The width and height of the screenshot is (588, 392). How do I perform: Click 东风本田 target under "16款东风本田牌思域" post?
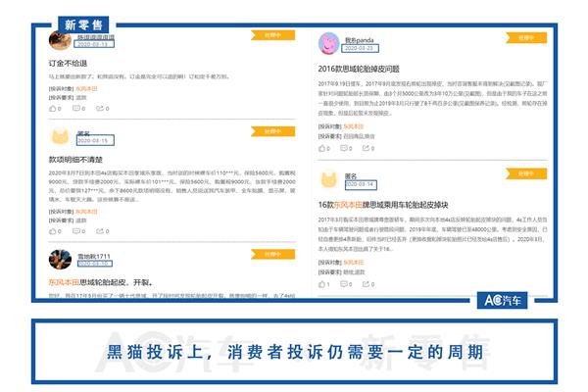[354, 263]
